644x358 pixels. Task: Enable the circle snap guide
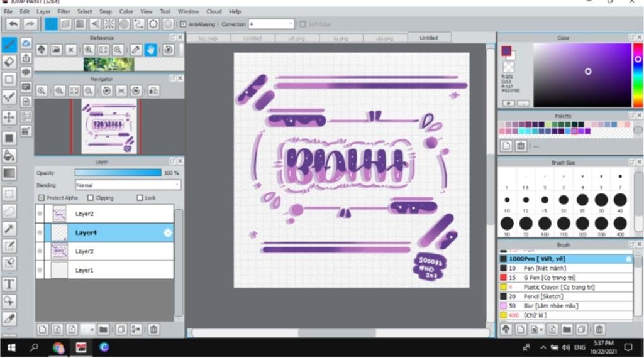[x=124, y=24]
